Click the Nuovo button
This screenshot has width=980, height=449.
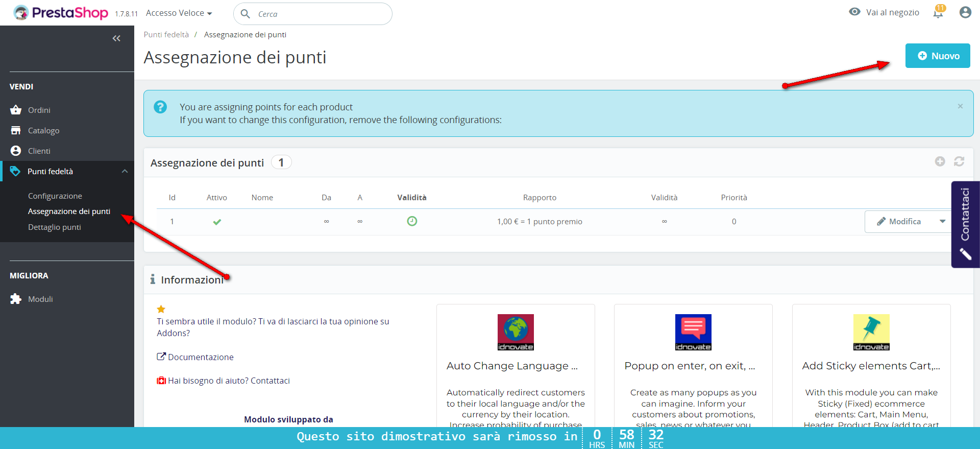(938, 56)
